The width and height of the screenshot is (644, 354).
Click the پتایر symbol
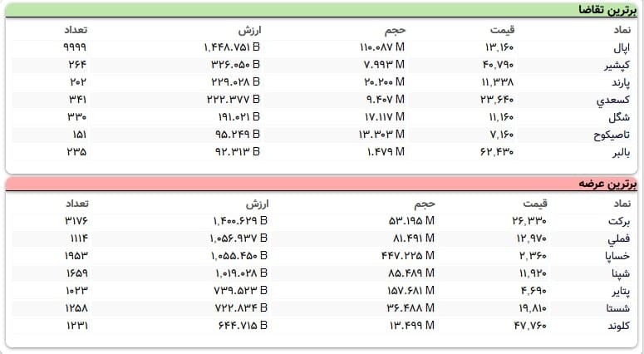pos(620,291)
